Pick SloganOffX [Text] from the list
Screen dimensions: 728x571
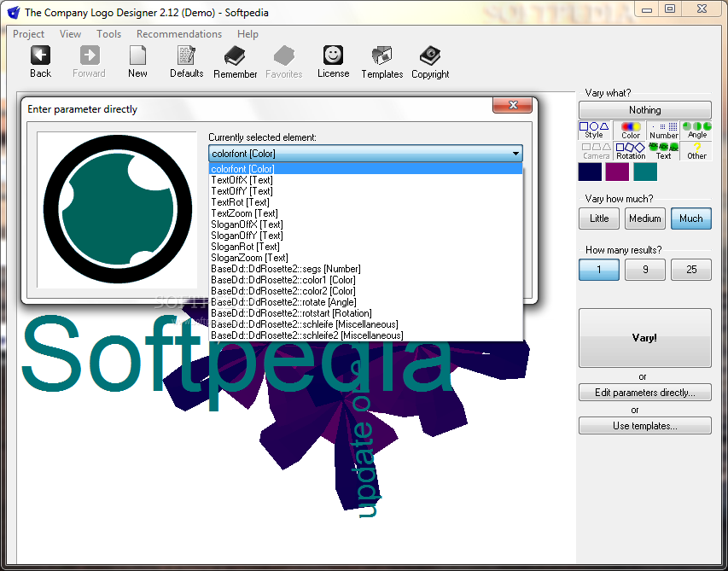click(x=366, y=224)
